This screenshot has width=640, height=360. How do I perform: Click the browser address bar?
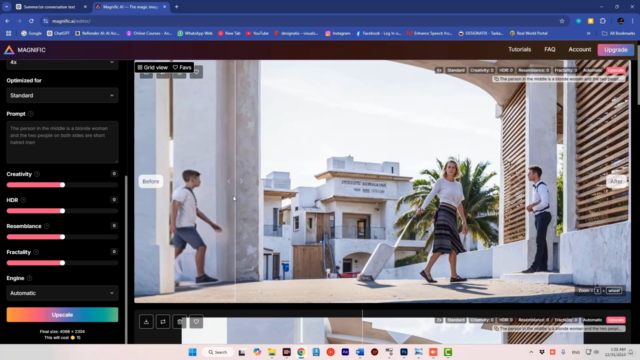[x=302, y=21]
